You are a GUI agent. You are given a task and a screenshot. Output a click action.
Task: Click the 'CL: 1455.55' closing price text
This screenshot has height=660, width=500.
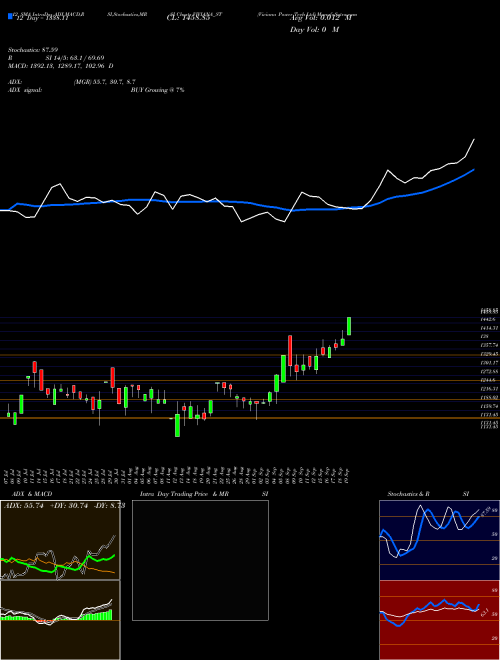click(x=188, y=19)
